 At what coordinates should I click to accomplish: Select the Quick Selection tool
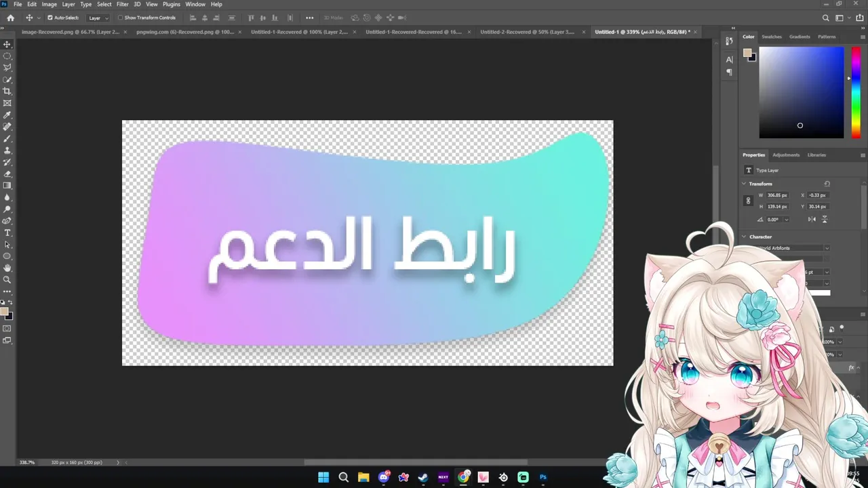(7, 80)
